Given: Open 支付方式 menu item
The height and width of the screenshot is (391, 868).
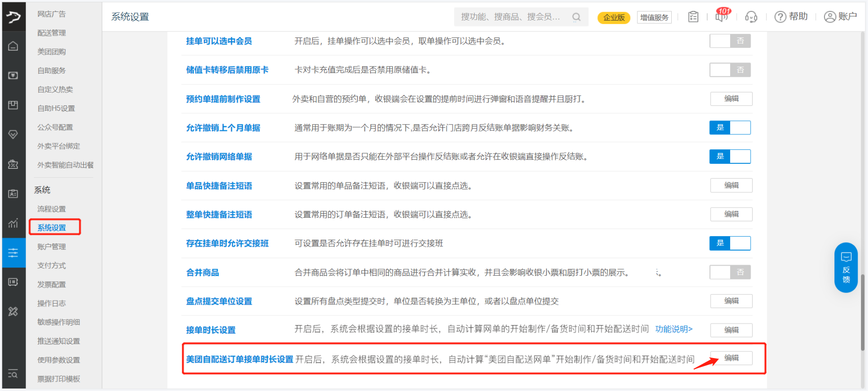Looking at the screenshot, I should tap(51, 266).
